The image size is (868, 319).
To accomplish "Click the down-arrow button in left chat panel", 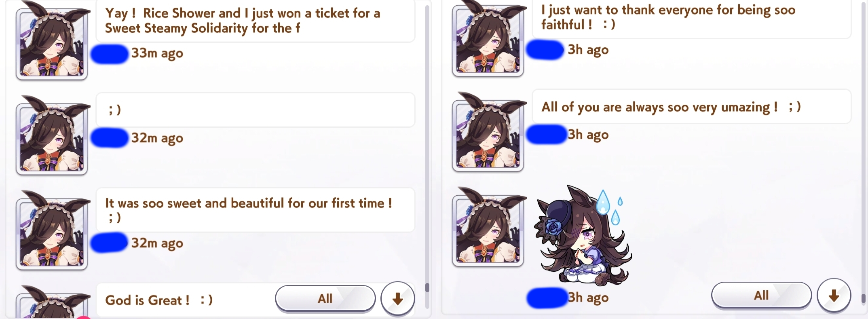I will (398, 299).
